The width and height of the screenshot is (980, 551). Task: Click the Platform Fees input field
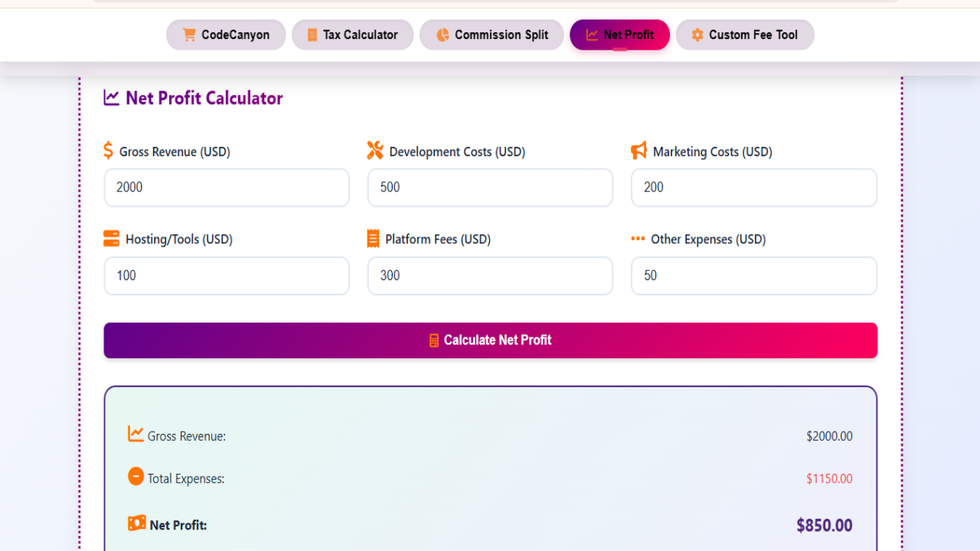point(490,275)
